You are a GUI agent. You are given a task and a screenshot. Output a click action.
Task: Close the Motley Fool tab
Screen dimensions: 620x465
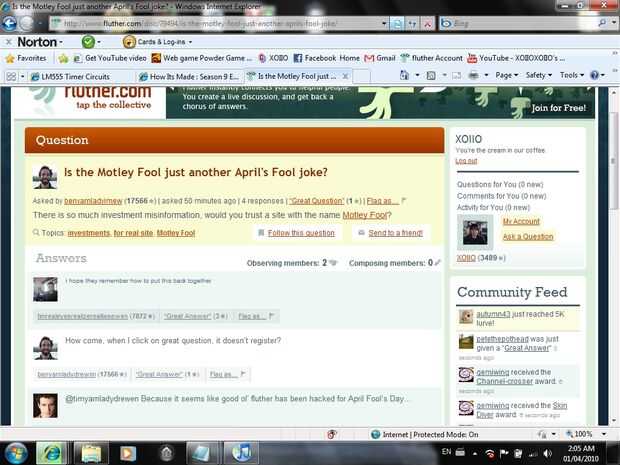345,76
